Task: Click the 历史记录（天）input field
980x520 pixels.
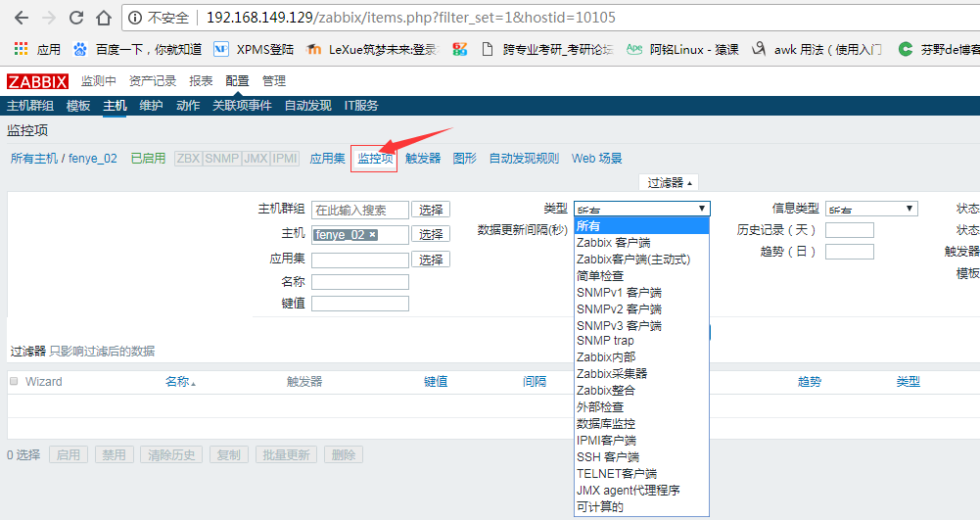Action: (x=850, y=230)
